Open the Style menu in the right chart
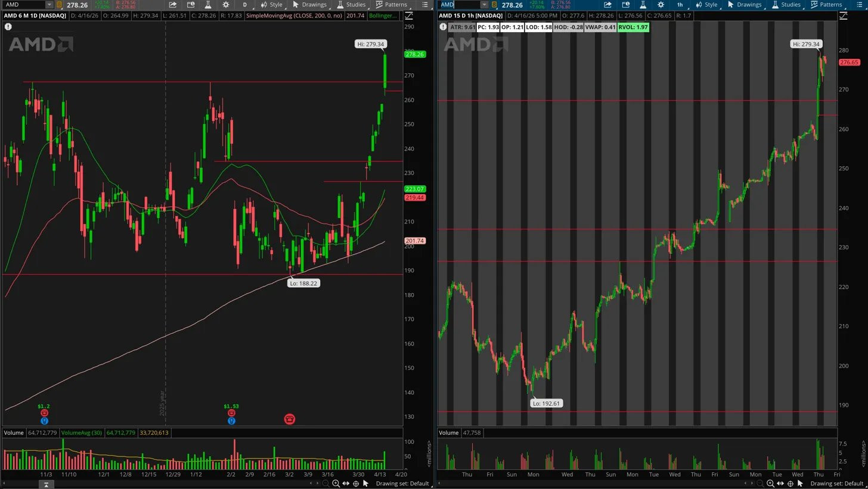This screenshot has width=868, height=489. click(707, 5)
